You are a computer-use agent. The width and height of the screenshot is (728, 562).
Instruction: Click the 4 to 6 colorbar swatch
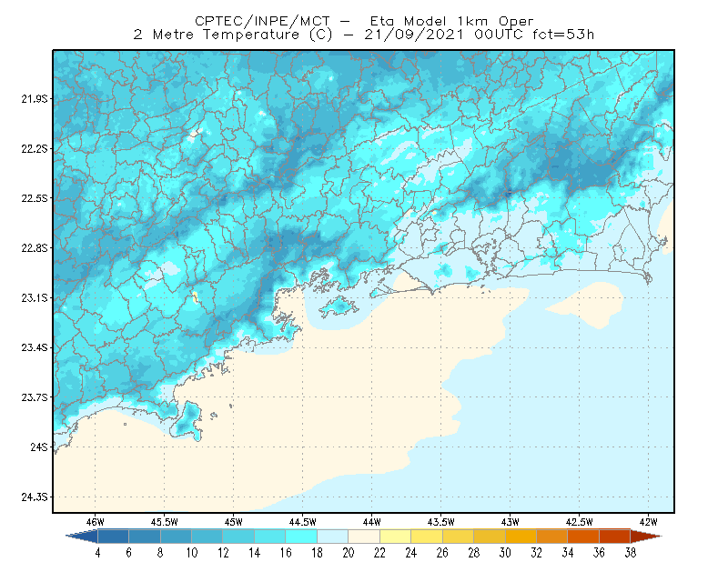pyautogui.click(x=113, y=537)
